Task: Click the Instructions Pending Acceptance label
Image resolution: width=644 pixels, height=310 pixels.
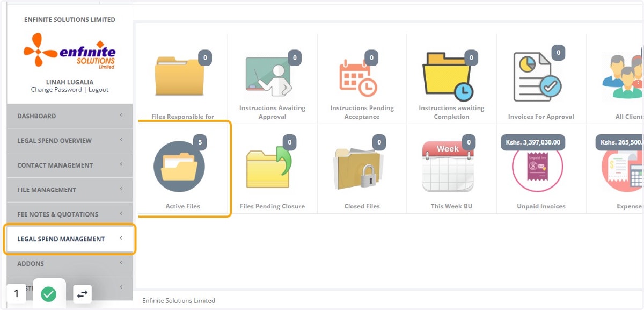Action: pos(362,112)
